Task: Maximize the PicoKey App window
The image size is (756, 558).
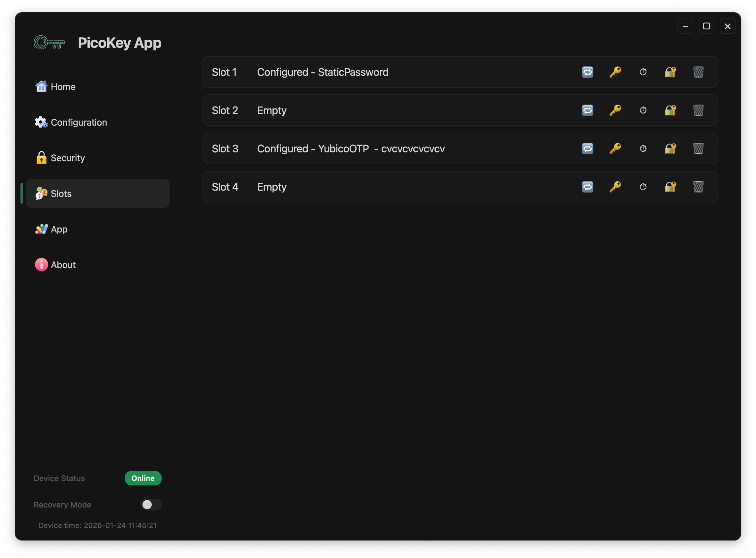Action: 706,26
